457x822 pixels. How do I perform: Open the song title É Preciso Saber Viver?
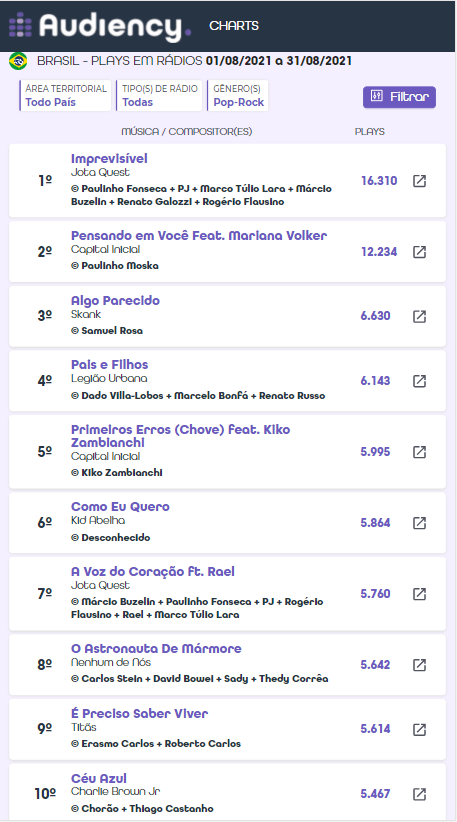[x=139, y=713]
